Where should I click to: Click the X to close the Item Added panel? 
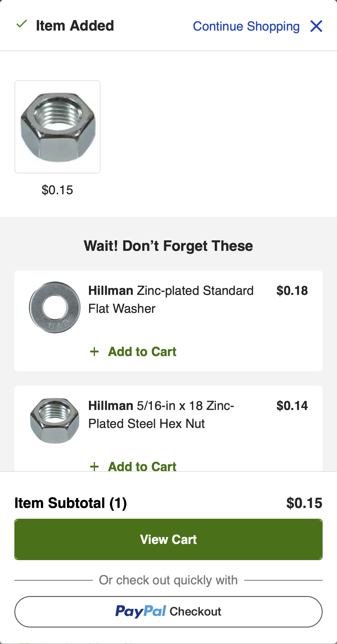tap(317, 26)
